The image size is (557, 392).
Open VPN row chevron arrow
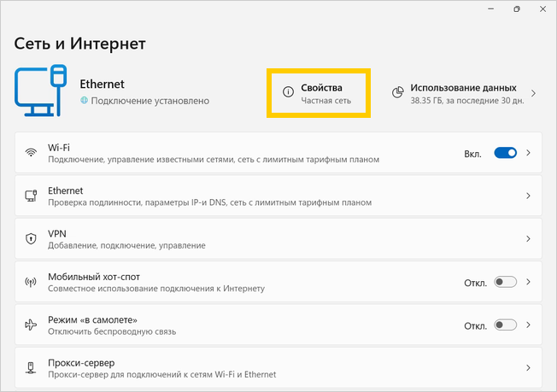[529, 239]
